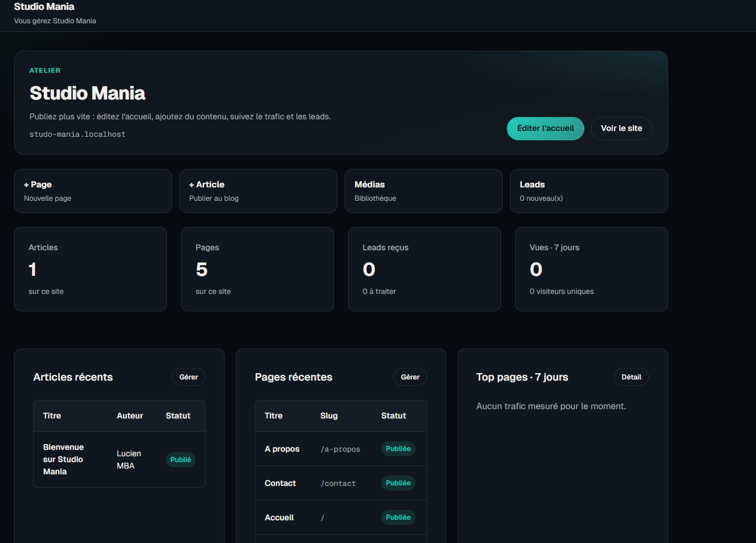Click Aucun trafic mesuré pour le moment text
Image resolution: width=756 pixels, height=543 pixels.
click(551, 406)
